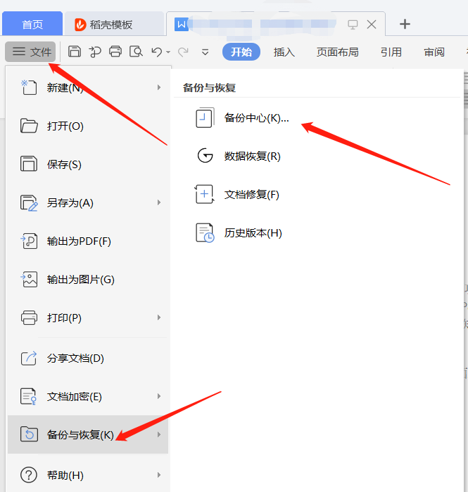
Task: Expand the undo history dropdown arrow
Action: [x=168, y=52]
